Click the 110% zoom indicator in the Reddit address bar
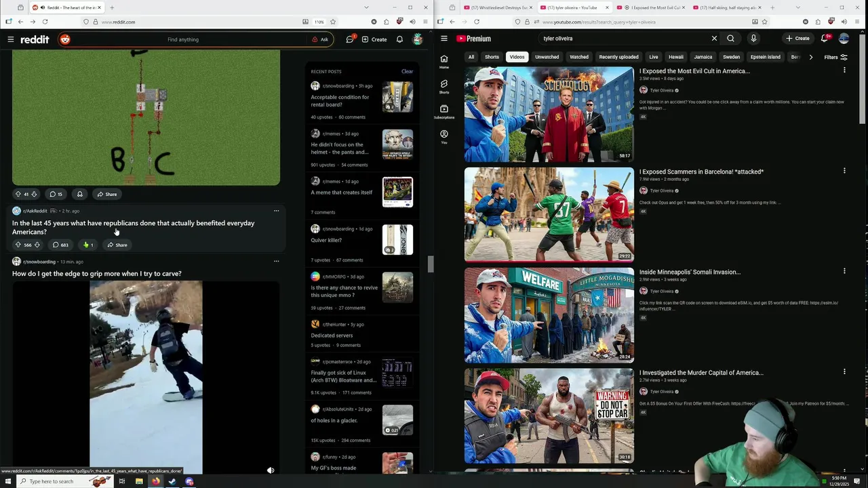The image size is (868, 488). point(319,22)
